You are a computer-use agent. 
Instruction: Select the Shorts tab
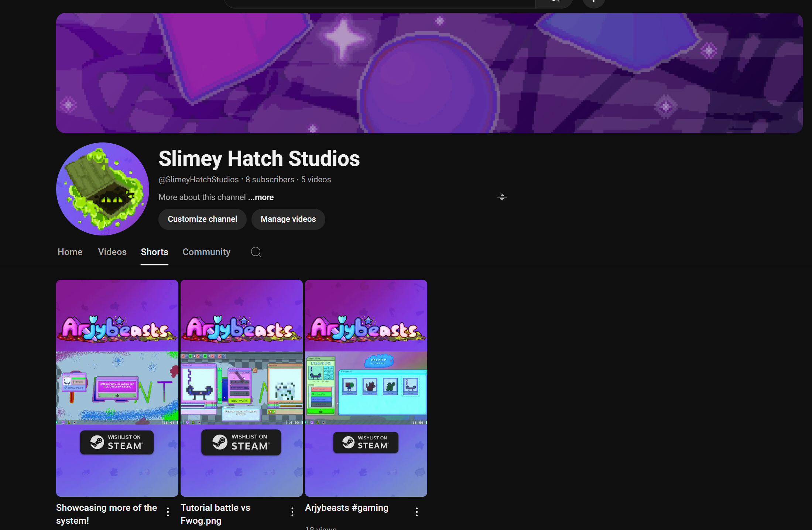[x=154, y=252]
